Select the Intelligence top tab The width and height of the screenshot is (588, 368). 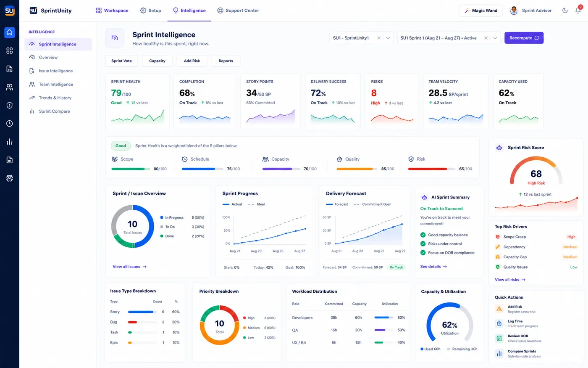(189, 11)
